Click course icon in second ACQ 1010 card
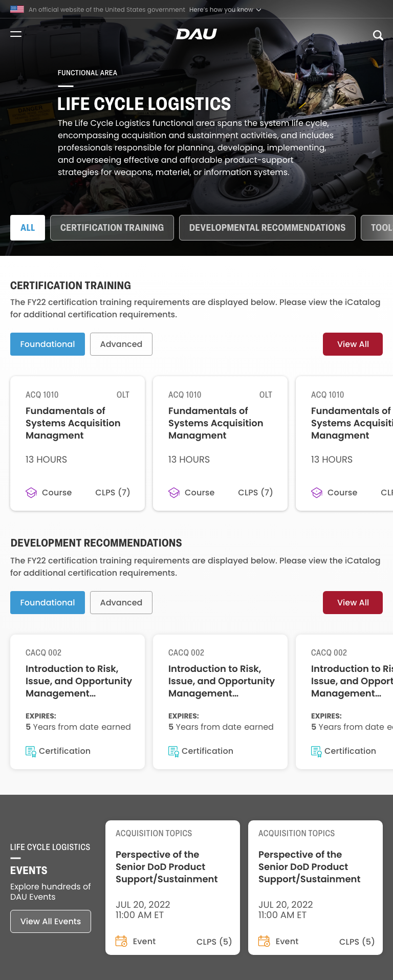393x980 pixels. (x=174, y=493)
